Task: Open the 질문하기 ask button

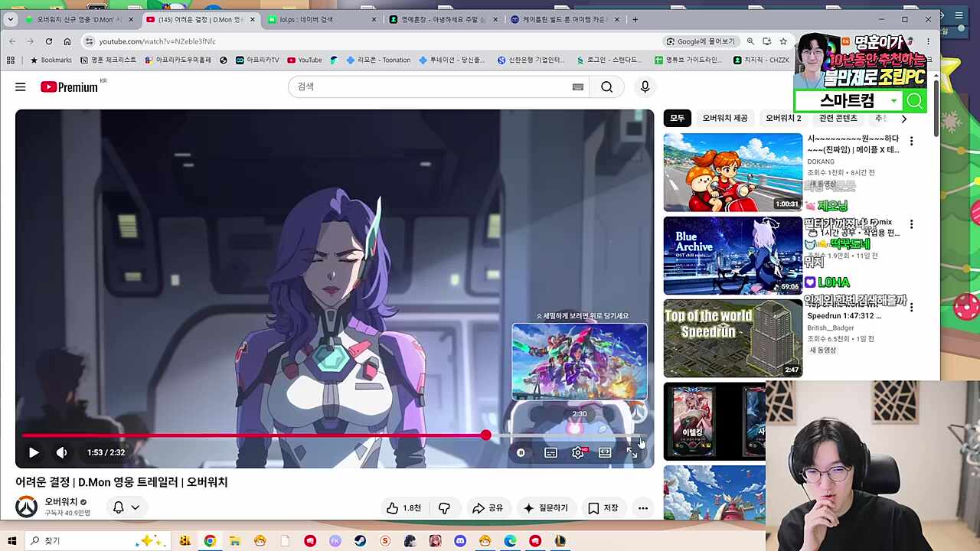Action: [x=546, y=507]
